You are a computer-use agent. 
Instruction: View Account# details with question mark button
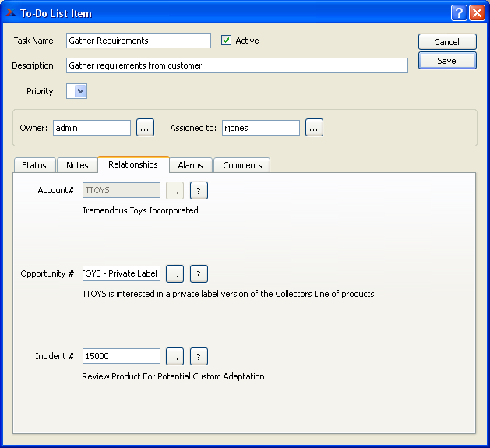click(x=199, y=190)
